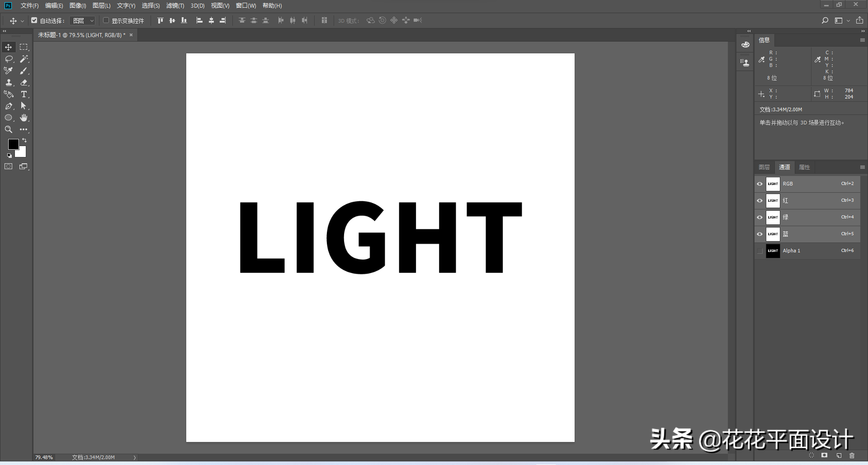This screenshot has width=868, height=465.
Task: Select the Alpha 1 channel thumbnail
Action: 773,251
